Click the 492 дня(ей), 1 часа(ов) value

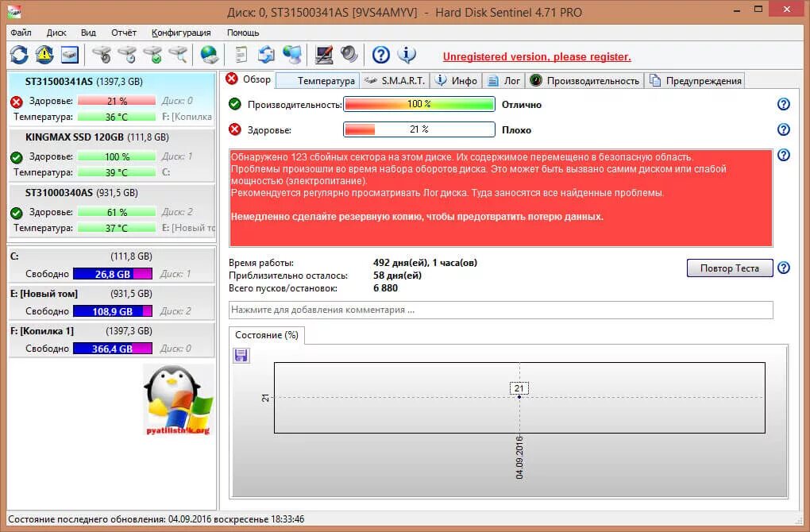[425, 263]
